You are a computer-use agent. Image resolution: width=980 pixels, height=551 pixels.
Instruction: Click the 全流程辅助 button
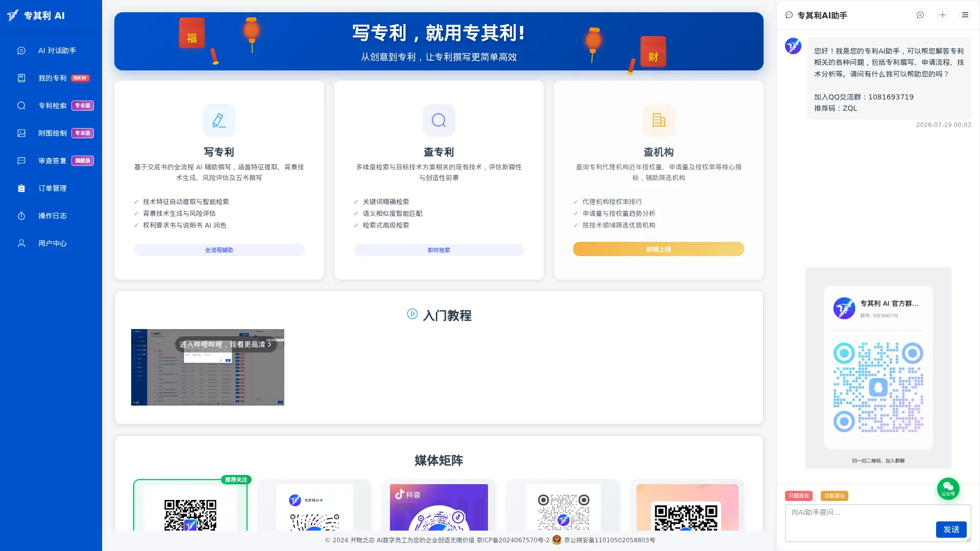point(219,250)
